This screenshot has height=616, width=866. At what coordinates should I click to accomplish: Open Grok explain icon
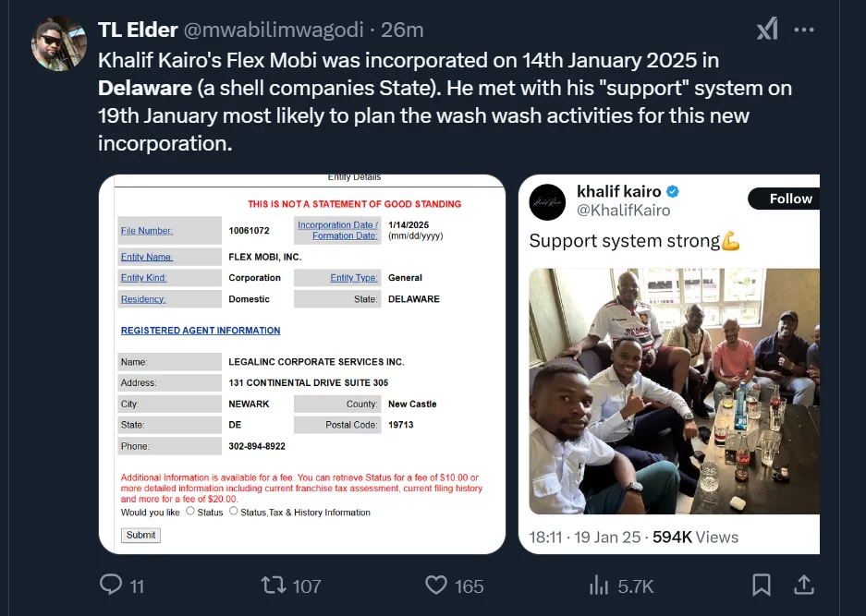click(767, 30)
